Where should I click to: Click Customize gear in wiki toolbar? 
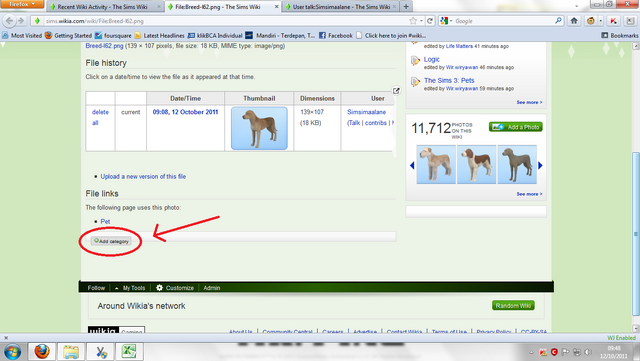pyautogui.click(x=175, y=288)
